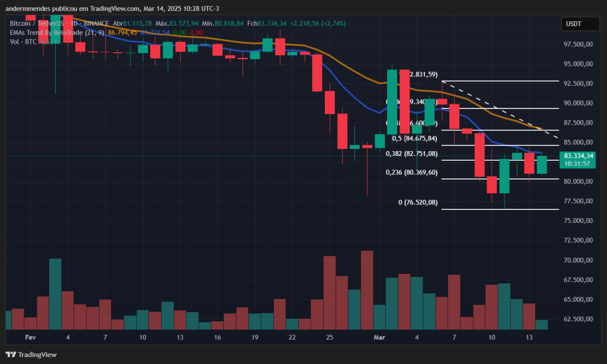Click the 77.500,00 price axis label
Image resolution: width=607 pixels, height=364 pixels.
(x=578, y=201)
